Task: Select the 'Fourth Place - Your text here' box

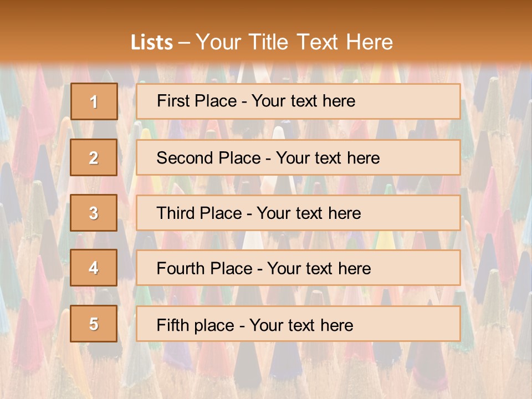Action: [298, 268]
